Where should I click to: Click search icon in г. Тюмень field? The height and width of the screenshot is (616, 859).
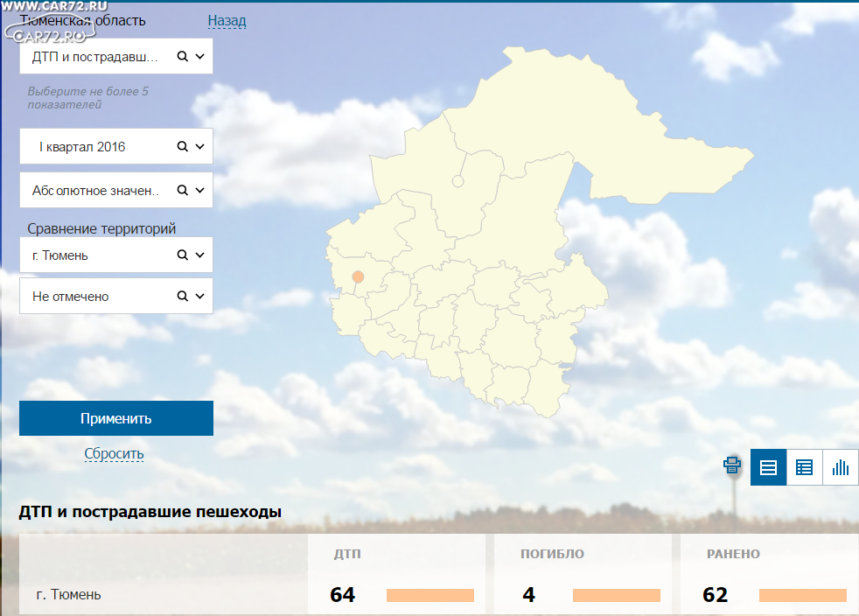point(183,255)
